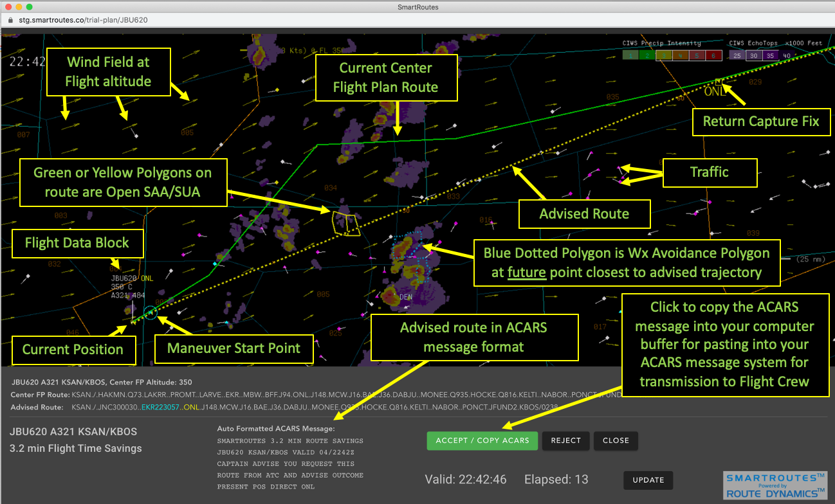Click ACARS line "ROUTE FROM ATC AND ADVISE OUTCOME"
Image resolution: width=835 pixels, height=504 pixels.
pos(290,475)
